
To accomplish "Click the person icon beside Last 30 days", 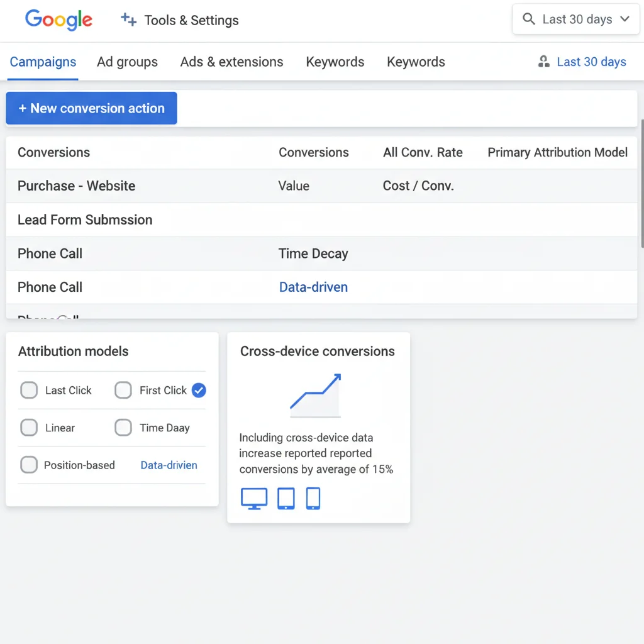I will tap(544, 62).
